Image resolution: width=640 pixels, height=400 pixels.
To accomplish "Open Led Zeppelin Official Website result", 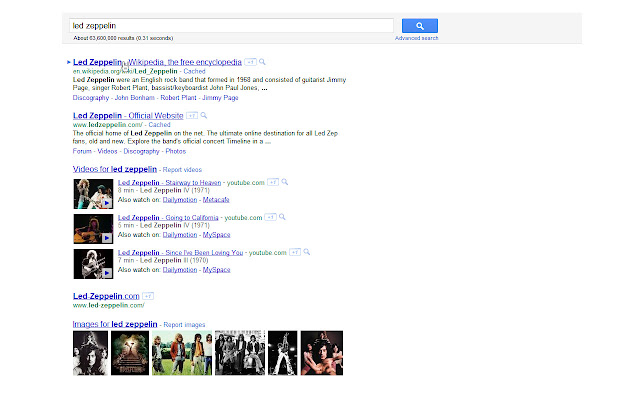I will pos(128,116).
